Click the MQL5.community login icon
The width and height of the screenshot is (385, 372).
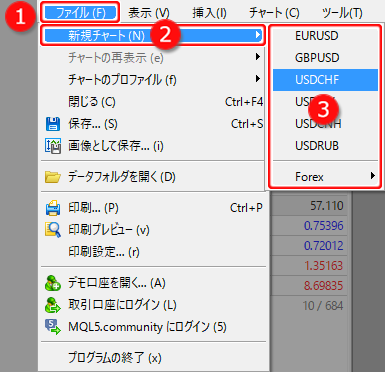53,327
